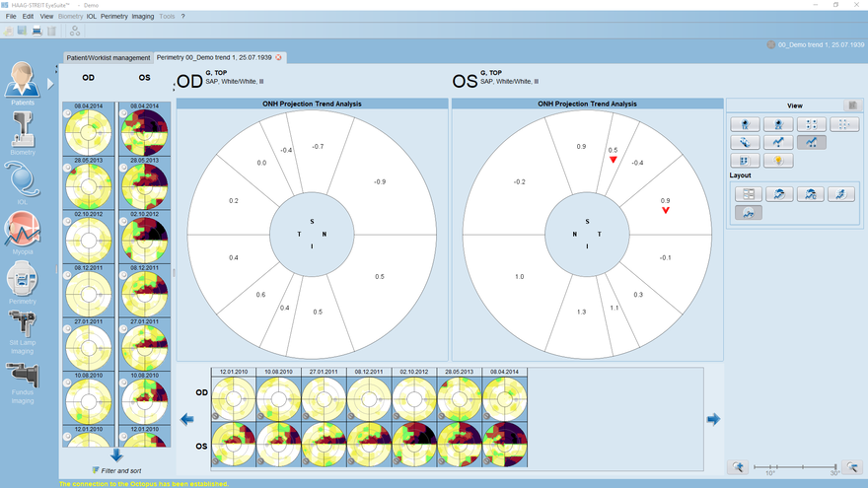Toggle the selector on OD exam 02.10.2012
This screenshot has height=488, width=868.
click(67, 223)
